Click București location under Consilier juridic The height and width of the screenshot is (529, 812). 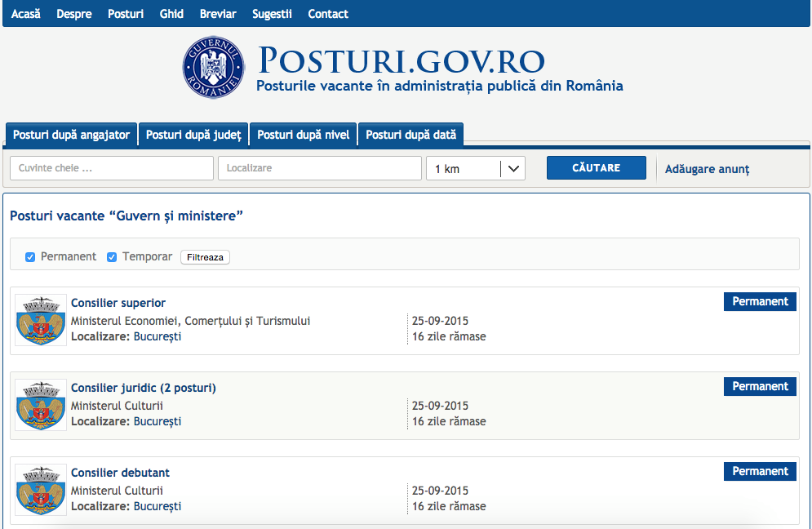click(158, 421)
